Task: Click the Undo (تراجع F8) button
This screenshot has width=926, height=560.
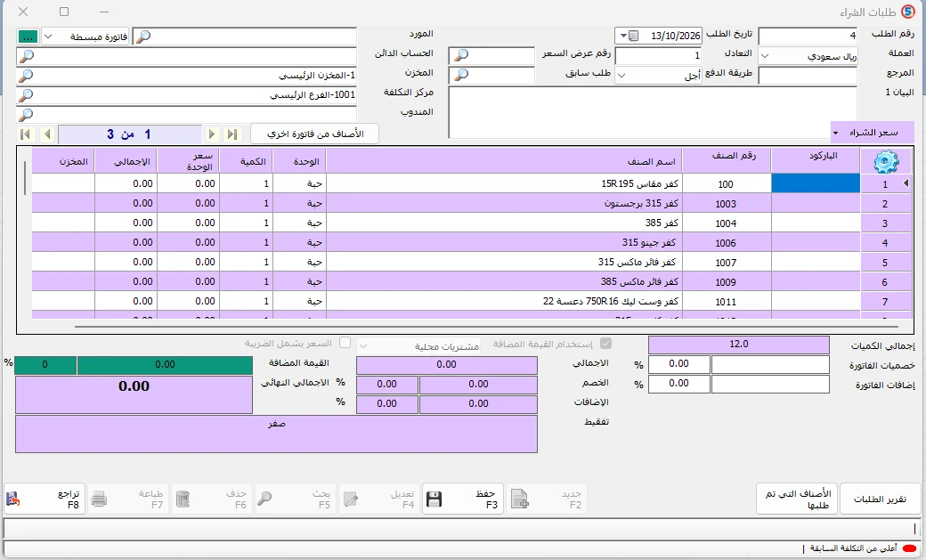Action: click(45, 499)
